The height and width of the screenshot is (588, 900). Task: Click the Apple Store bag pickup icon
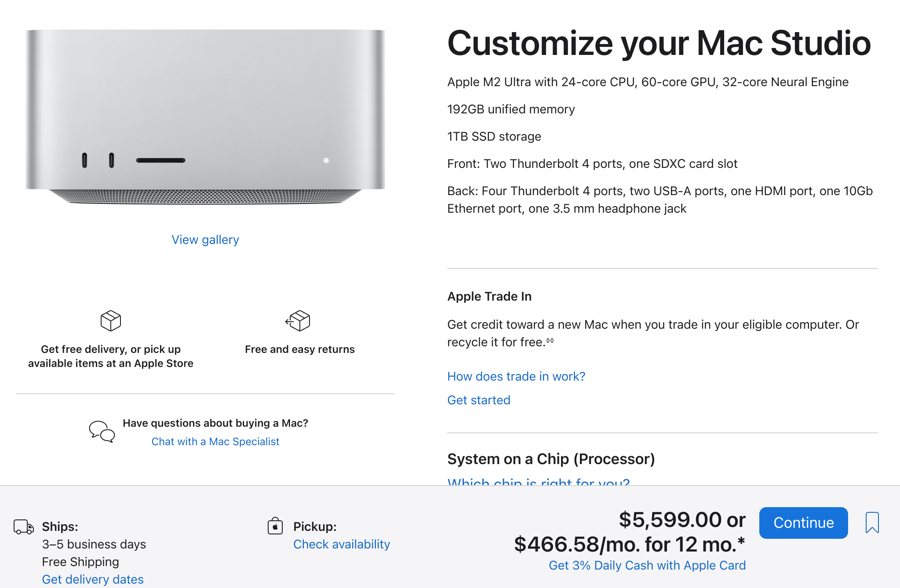tap(275, 526)
